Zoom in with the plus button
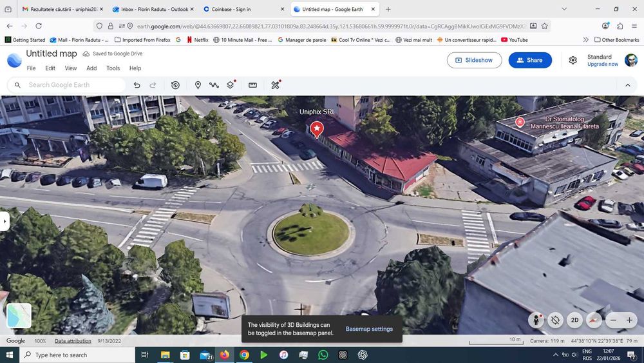 click(629, 320)
